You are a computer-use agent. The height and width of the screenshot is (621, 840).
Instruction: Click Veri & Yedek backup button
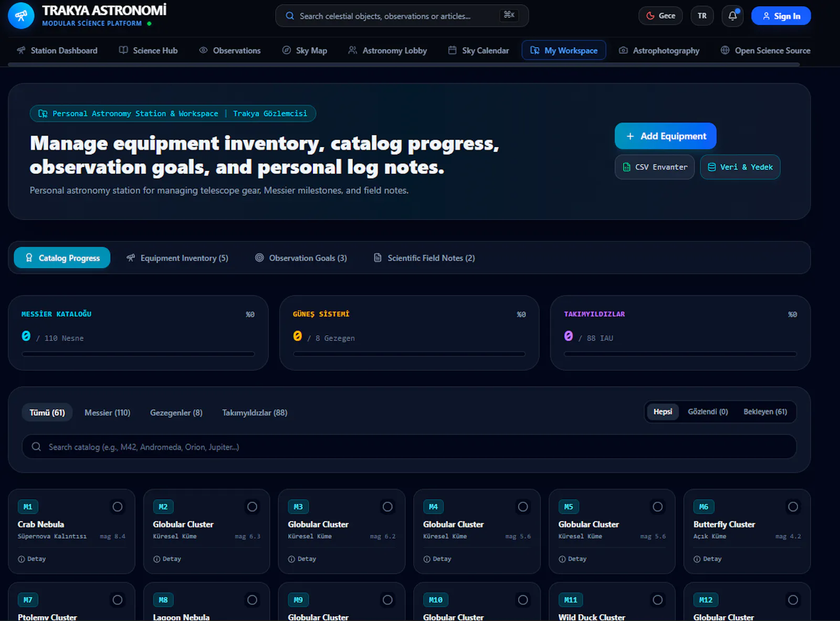tap(740, 167)
